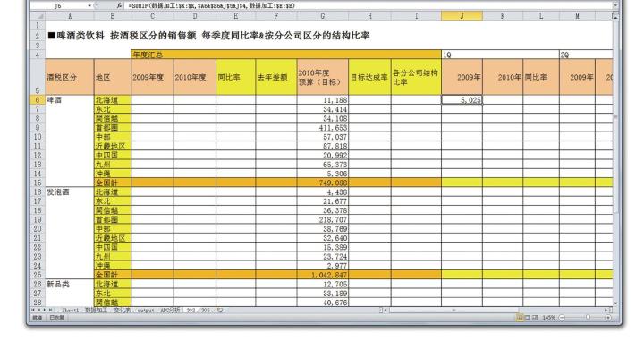Switch to the 数据加工 sheet tab
644x341 pixels.
[96, 311]
